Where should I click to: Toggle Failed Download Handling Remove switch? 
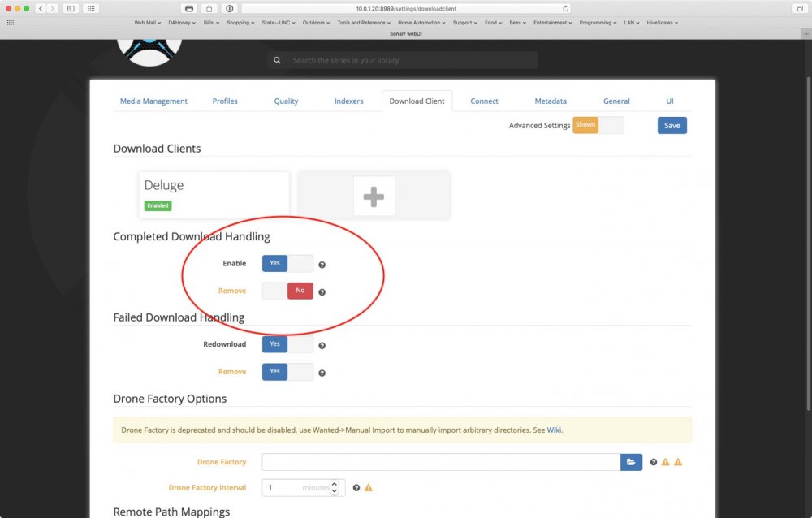(x=287, y=371)
